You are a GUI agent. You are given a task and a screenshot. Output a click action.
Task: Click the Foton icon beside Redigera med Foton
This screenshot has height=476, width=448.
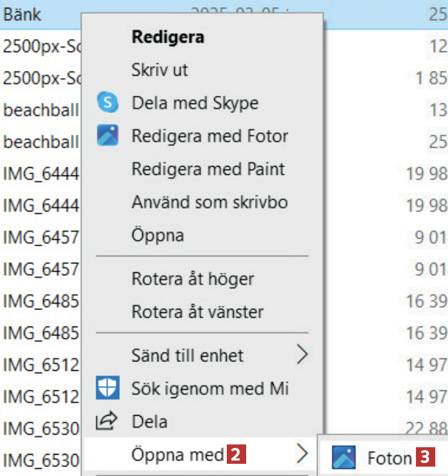(x=107, y=136)
